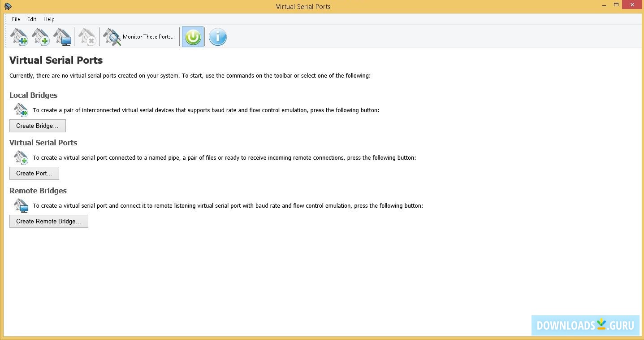Select the Local Bridges heading
The image size is (644, 340).
click(x=34, y=95)
